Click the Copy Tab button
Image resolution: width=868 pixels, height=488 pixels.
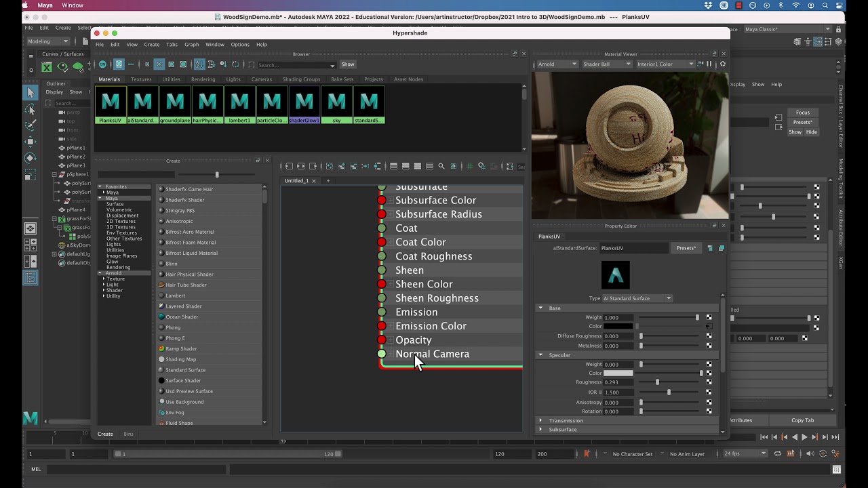click(x=802, y=420)
